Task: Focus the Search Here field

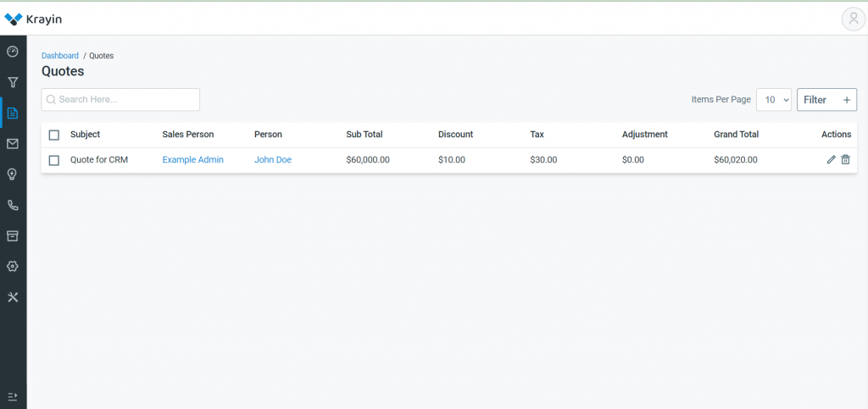Action: click(x=120, y=99)
